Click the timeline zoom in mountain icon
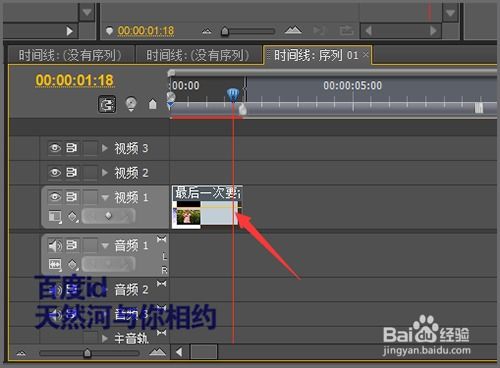The image size is (500, 368). click(158, 352)
